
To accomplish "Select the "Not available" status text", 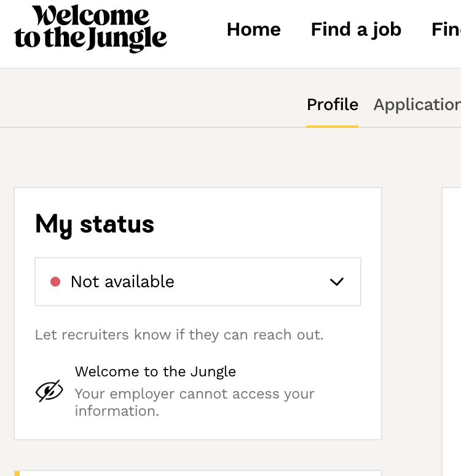I will (x=122, y=282).
